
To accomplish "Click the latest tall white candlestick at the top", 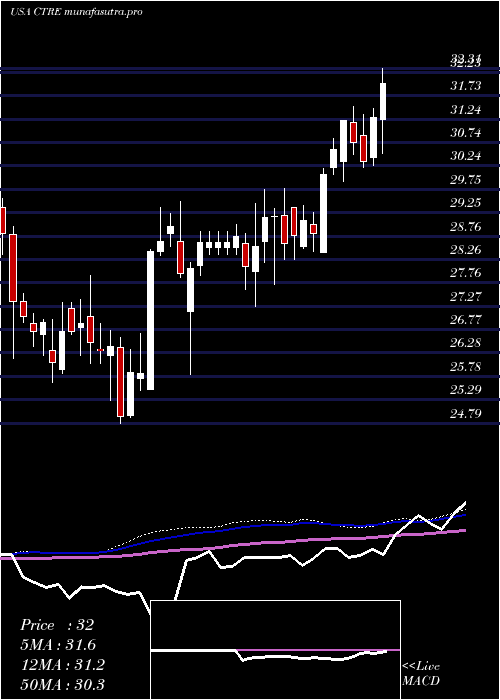I will click(383, 101).
